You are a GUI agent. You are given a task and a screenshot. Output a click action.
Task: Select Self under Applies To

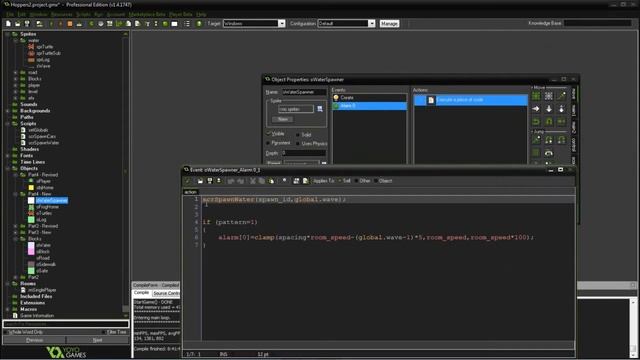click(340, 181)
